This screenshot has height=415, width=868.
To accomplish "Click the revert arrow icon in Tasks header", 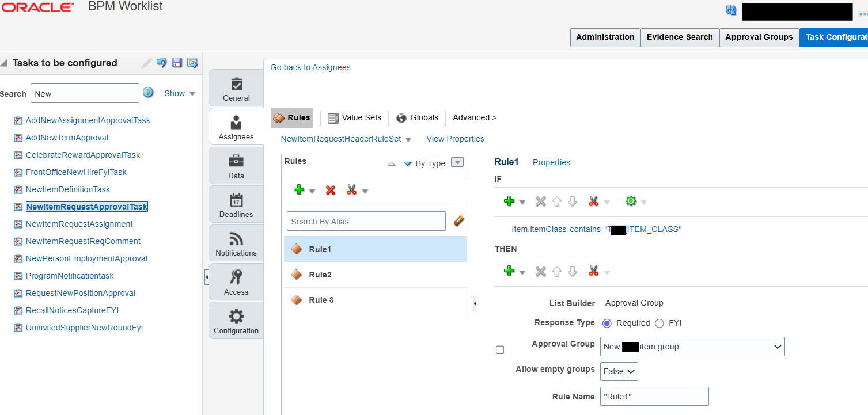I will coord(162,63).
